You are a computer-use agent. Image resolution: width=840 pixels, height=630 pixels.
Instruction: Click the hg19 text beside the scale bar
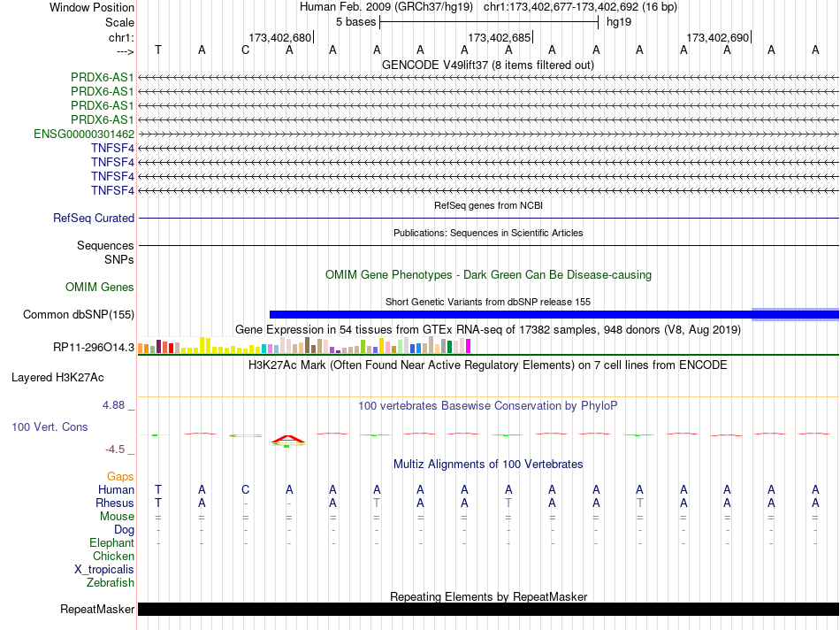point(619,22)
